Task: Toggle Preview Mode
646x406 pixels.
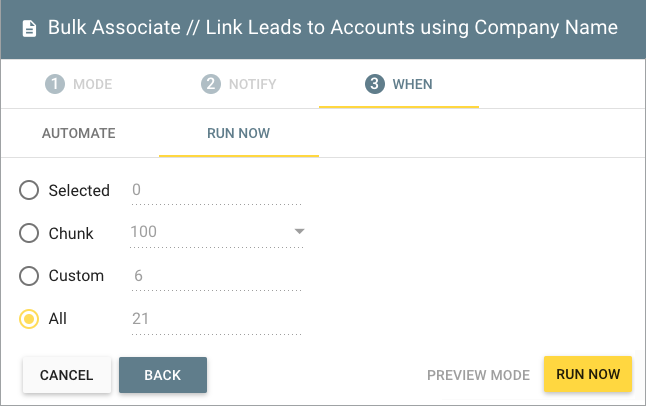Action: (478, 375)
